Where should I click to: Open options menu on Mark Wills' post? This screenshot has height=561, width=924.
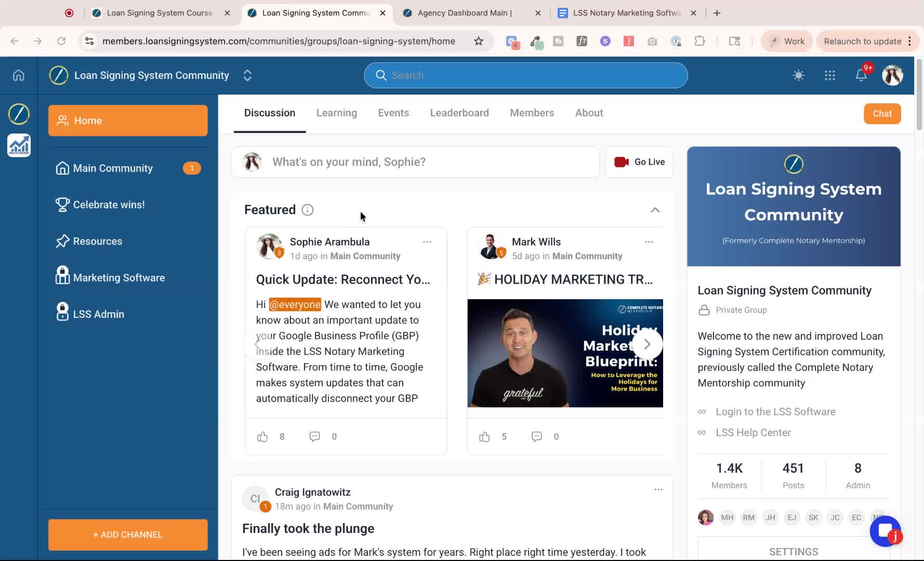pyautogui.click(x=649, y=242)
